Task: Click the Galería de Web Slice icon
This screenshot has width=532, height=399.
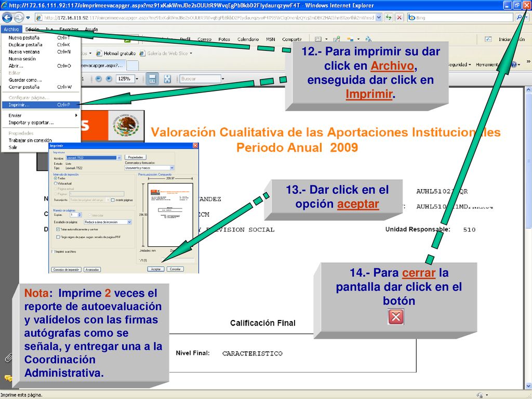Action: [142, 54]
